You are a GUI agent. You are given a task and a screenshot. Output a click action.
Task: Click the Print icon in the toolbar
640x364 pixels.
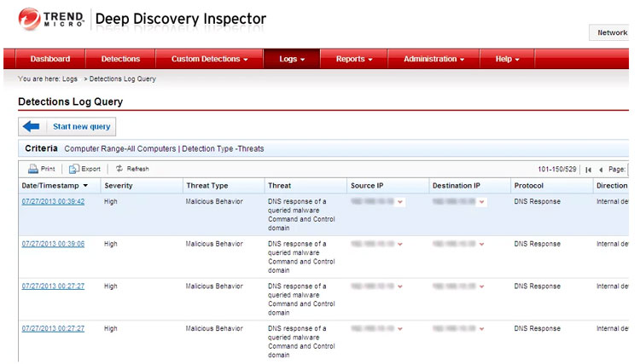(x=32, y=169)
